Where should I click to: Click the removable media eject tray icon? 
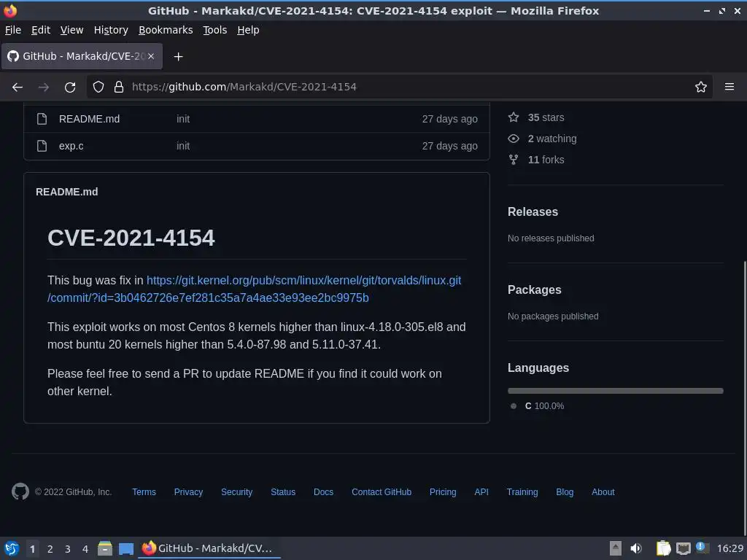click(616, 548)
